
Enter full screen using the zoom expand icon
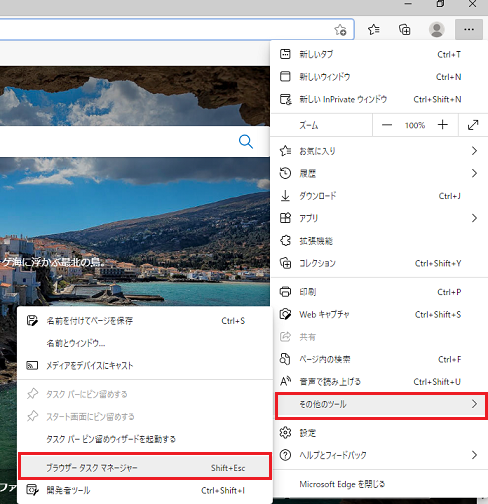(x=473, y=125)
